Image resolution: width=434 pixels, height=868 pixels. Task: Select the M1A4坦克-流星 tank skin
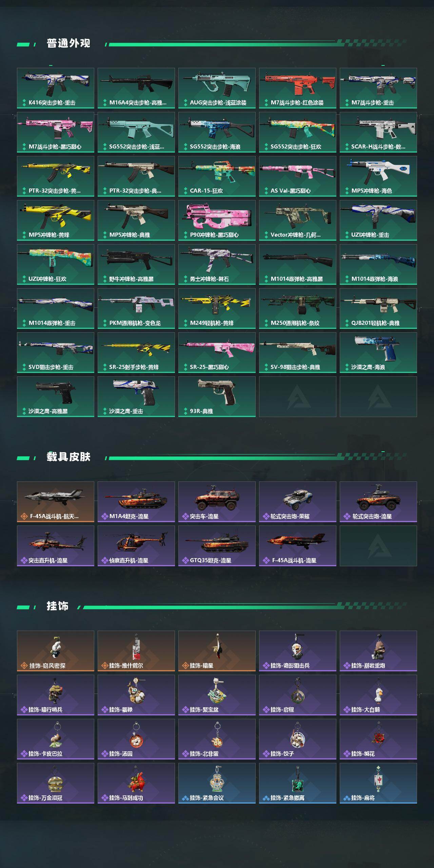(136, 502)
